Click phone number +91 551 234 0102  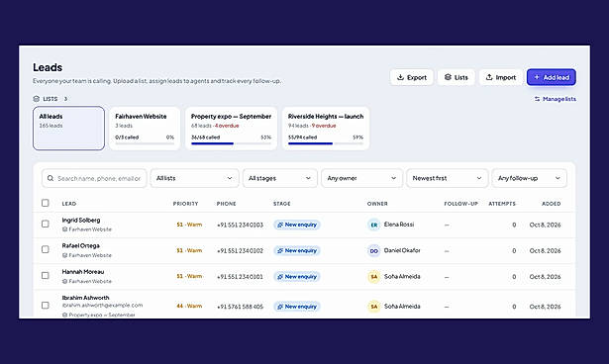pyautogui.click(x=240, y=250)
